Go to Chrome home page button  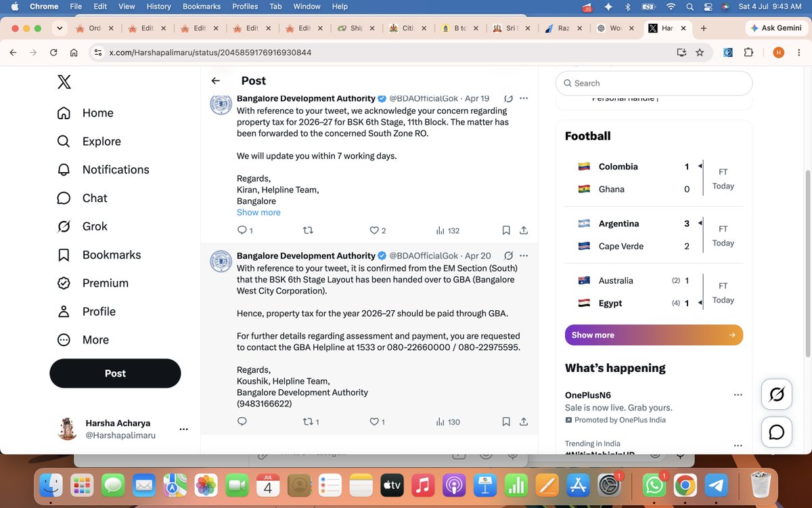(74, 52)
